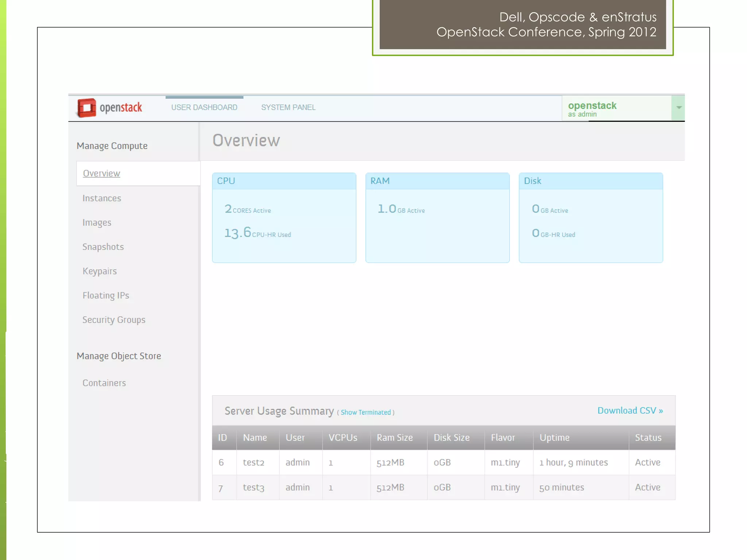Select the test3 instance row

tap(253, 488)
